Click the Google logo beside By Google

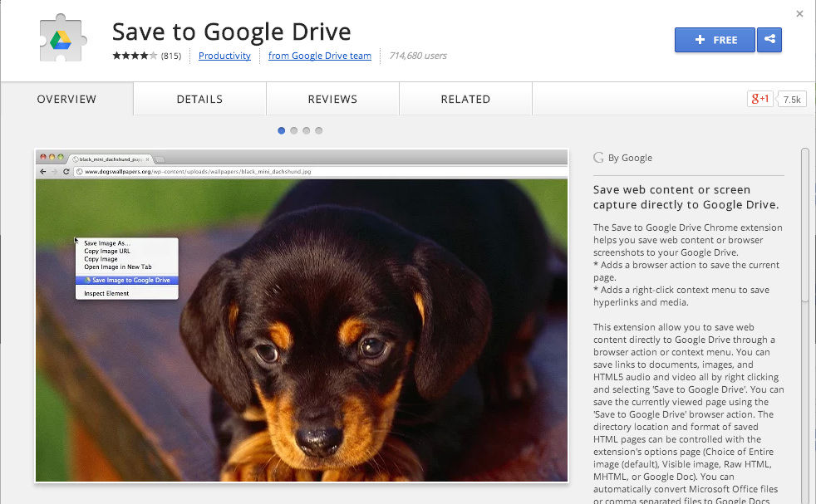(x=598, y=158)
